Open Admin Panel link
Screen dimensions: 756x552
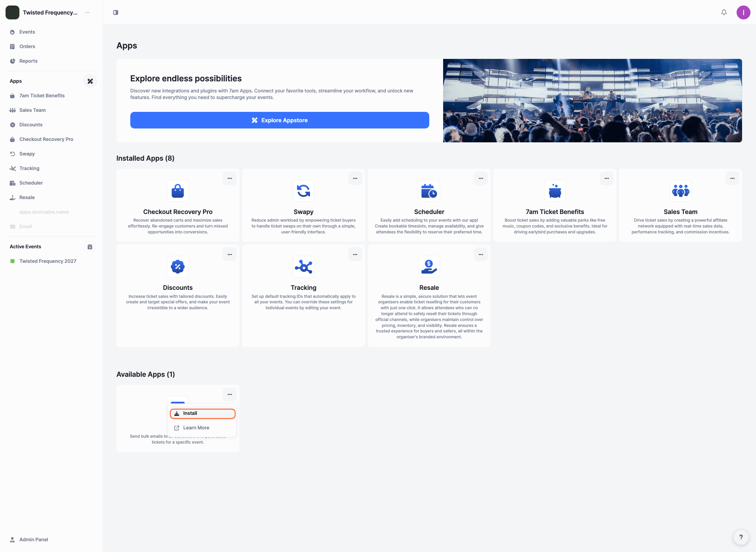[34, 540]
